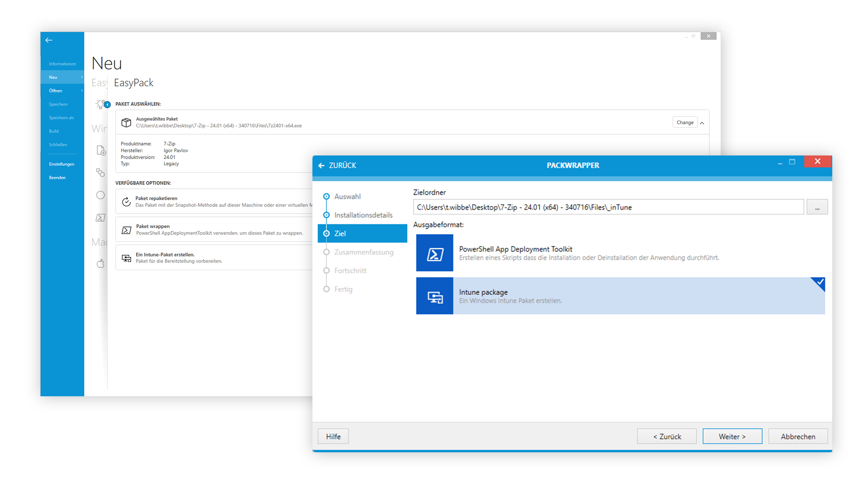868x488 pixels.
Task: Select the Neu sidebar item
Action: [x=62, y=77]
